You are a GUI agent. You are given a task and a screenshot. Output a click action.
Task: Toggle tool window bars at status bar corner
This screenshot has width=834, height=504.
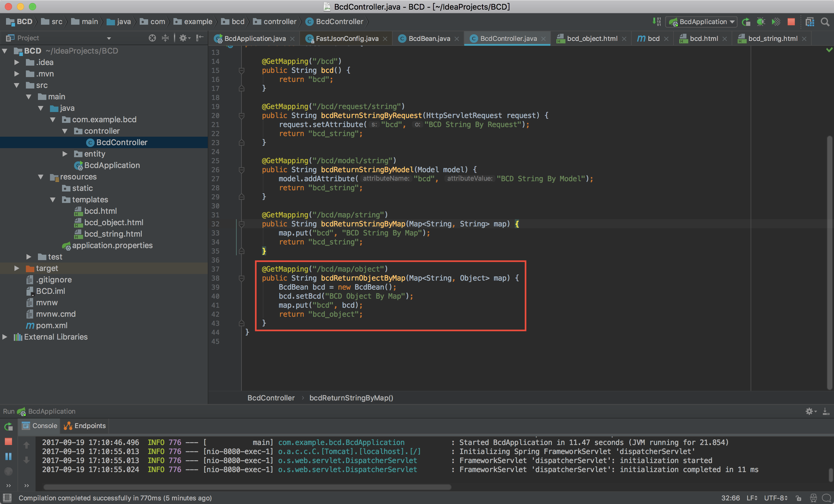(x=7, y=498)
